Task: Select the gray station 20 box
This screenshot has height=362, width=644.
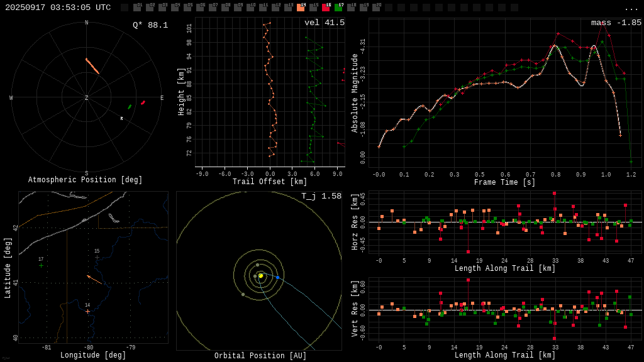Action: [x=376, y=8]
